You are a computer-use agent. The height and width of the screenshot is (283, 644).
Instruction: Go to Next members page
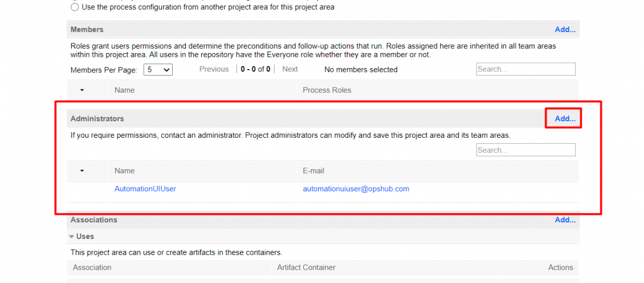(x=290, y=69)
